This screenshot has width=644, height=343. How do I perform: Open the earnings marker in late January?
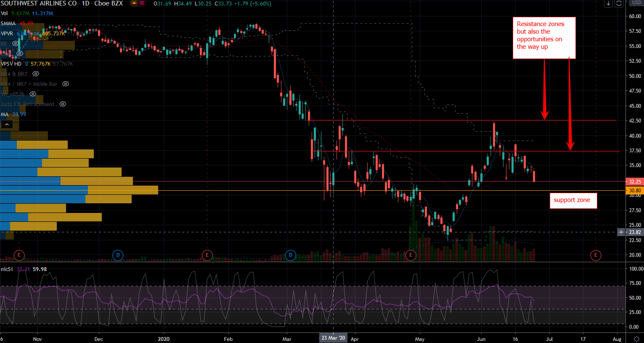point(207,255)
